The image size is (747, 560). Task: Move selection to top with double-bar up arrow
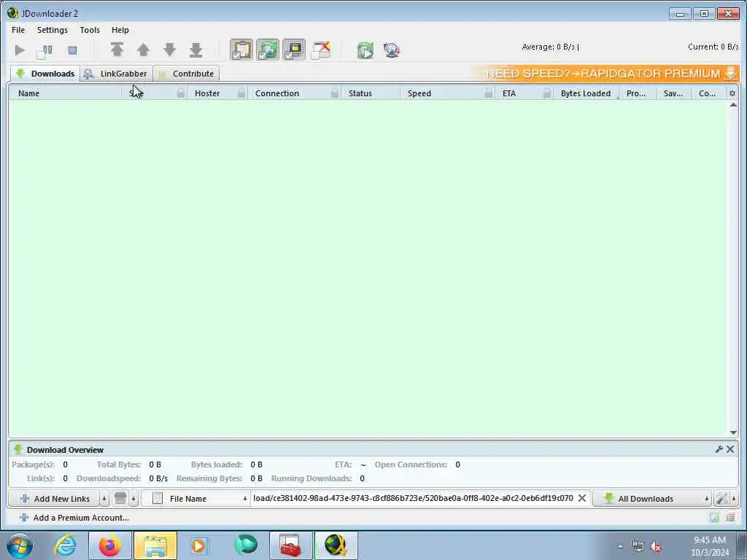point(117,50)
